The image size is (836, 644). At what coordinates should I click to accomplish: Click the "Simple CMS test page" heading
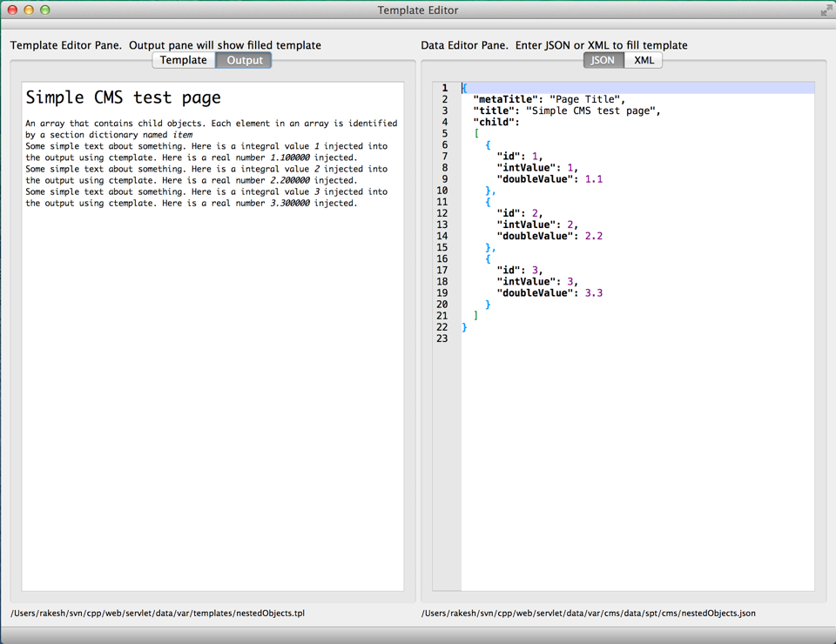tap(123, 97)
